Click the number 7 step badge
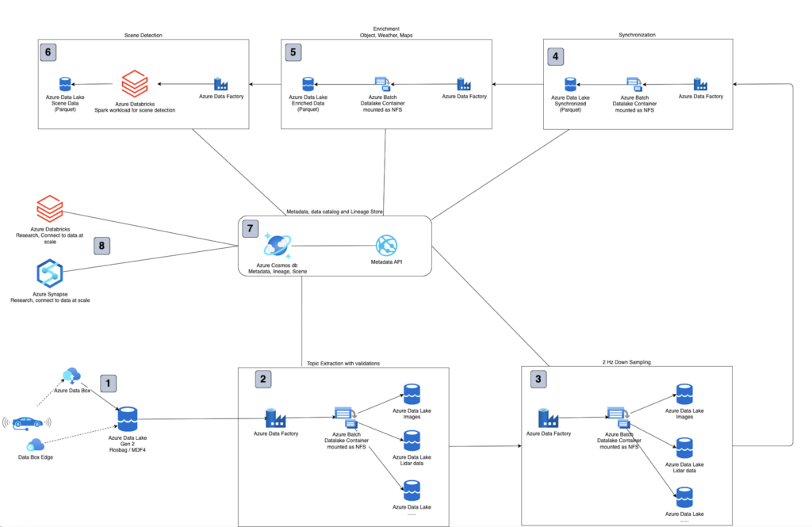812x527 pixels. pos(251,229)
